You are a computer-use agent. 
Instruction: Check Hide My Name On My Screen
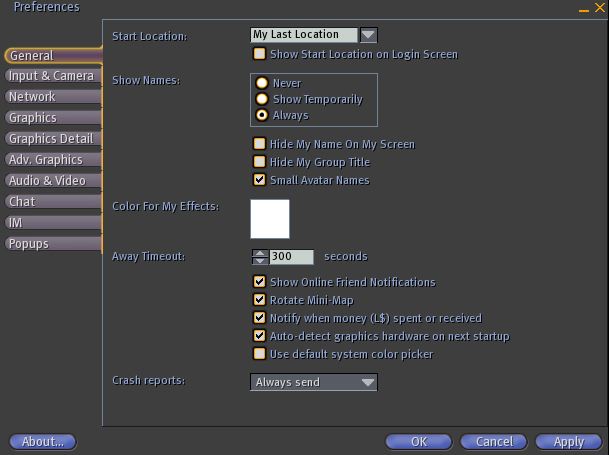(x=260, y=144)
